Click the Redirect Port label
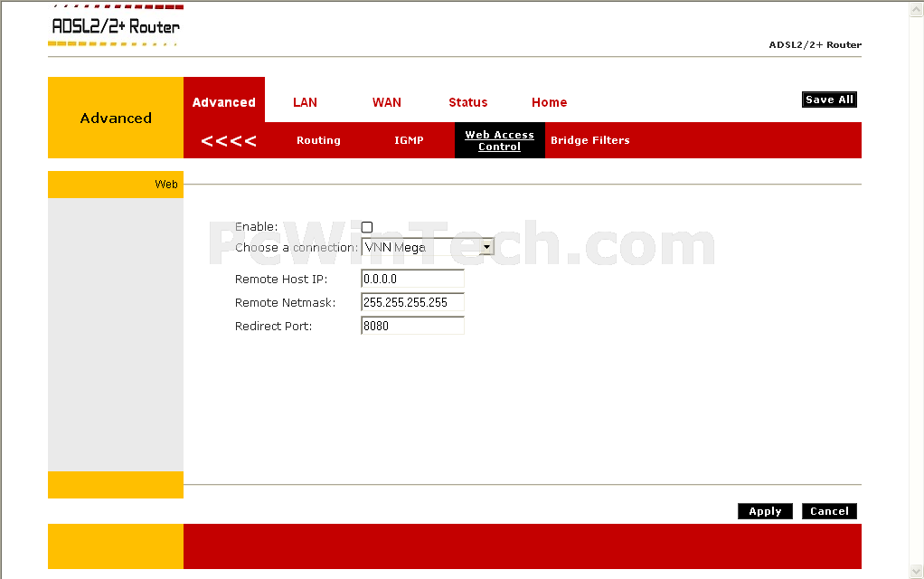 pos(273,326)
